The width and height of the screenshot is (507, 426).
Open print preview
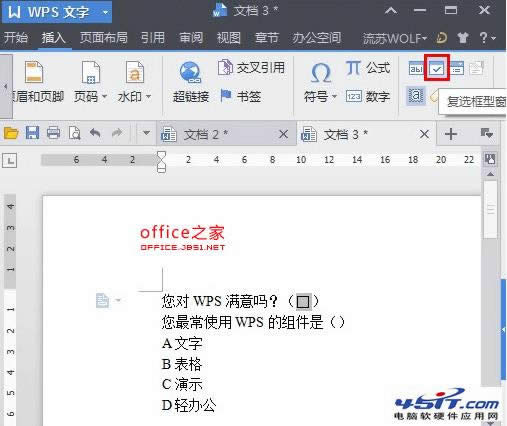[75, 133]
